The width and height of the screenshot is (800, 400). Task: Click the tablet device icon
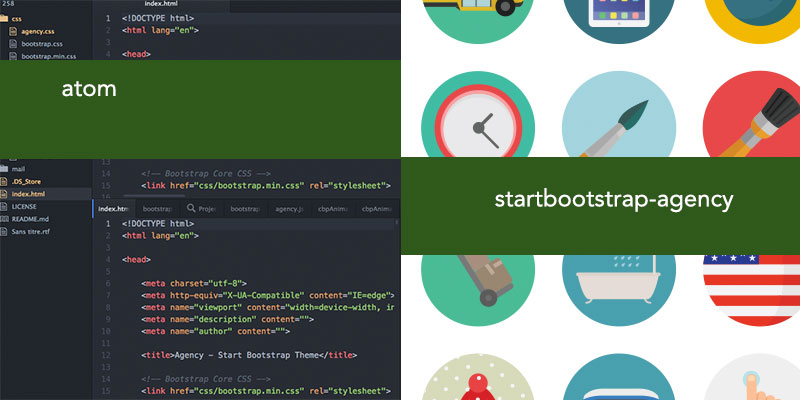(x=619, y=15)
